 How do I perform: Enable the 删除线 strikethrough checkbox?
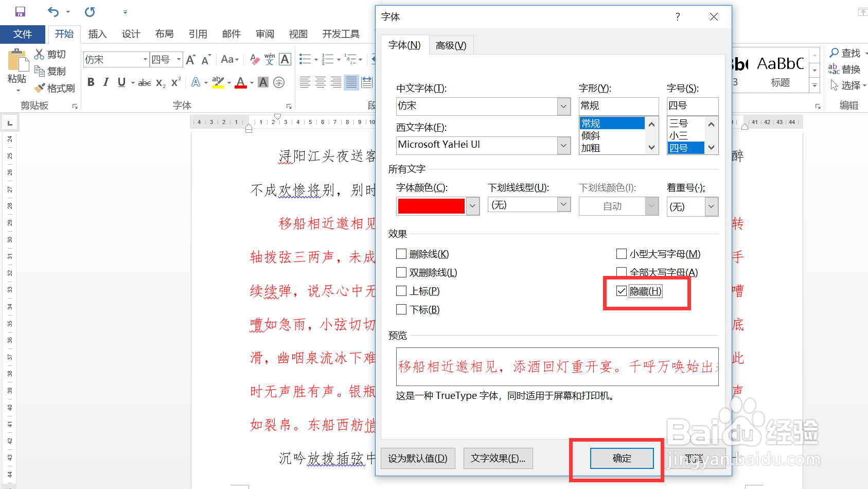coord(401,253)
